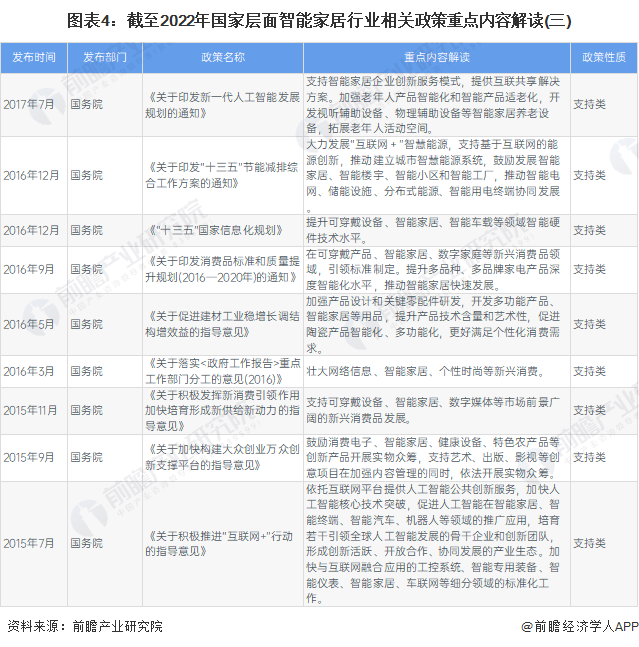Viewport: 639px width, 647px height.
Task: Click content beginning '依托互联网平台提供人工智能公共创新服务'
Action: [x=433, y=543]
